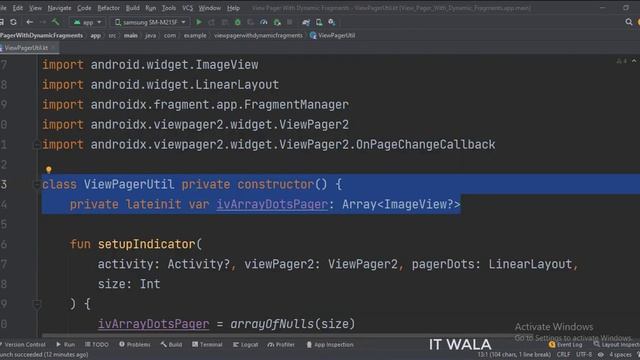
Task: Open the Device Manager icon
Action: pos(319,22)
